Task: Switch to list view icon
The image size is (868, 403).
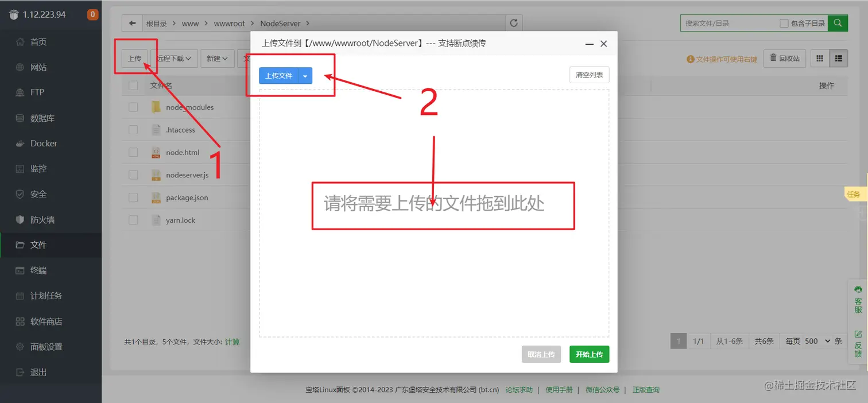Action: pos(839,58)
